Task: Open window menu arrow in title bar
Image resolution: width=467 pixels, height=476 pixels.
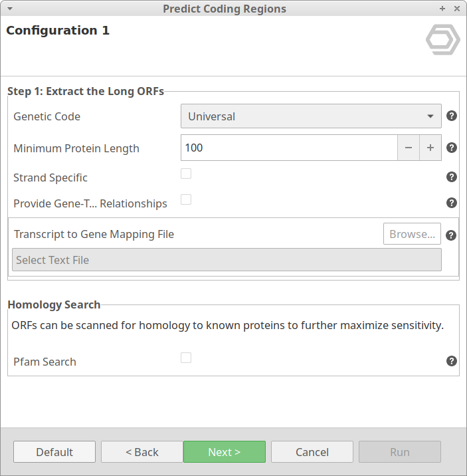Action: [x=9, y=9]
